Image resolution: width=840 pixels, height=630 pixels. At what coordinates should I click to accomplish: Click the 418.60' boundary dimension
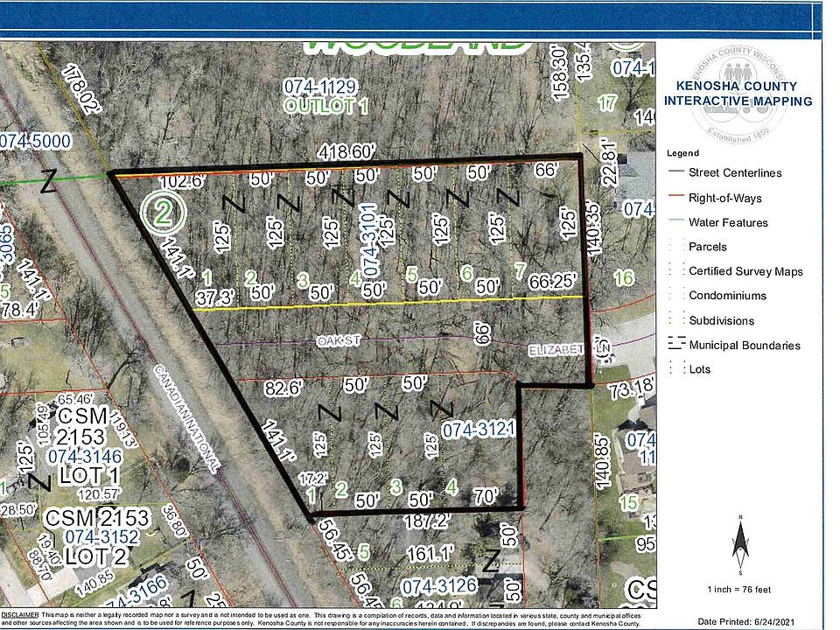click(346, 152)
